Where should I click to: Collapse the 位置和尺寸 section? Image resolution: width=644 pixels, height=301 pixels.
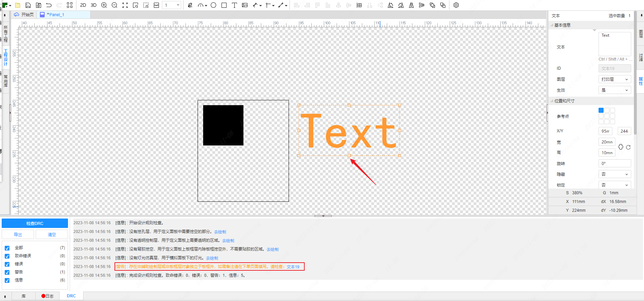click(552, 101)
